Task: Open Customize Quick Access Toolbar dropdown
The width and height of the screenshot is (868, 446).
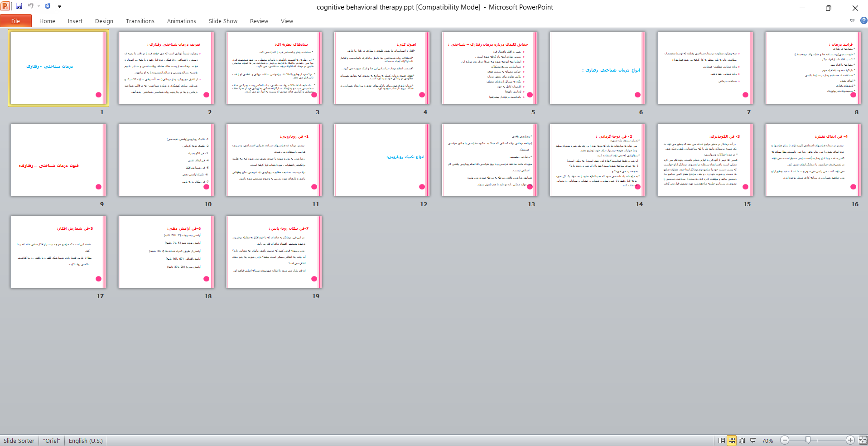Action: point(59,6)
